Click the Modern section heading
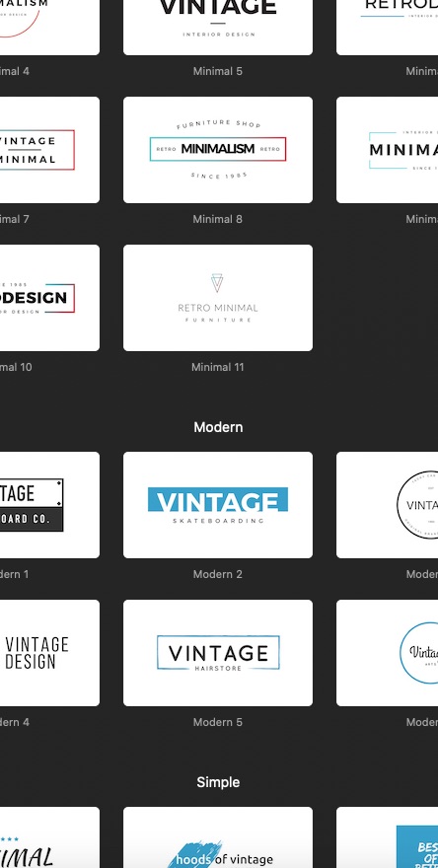The image size is (438, 868). pyautogui.click(x=218, y=427)
